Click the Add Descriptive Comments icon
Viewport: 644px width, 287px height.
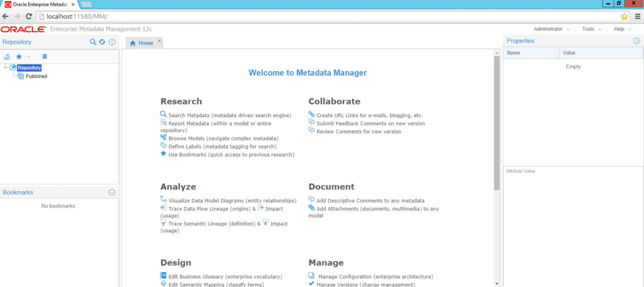(x=311, y=200)
